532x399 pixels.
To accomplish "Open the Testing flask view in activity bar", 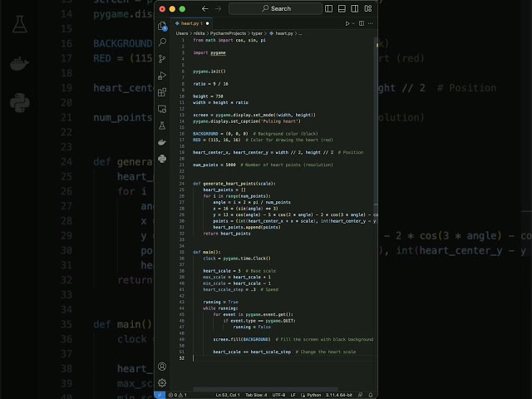I will click(162, 126).
